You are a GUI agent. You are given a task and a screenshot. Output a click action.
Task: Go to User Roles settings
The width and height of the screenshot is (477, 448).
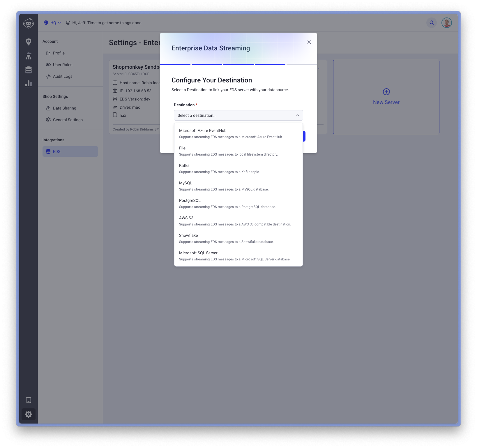70,65
